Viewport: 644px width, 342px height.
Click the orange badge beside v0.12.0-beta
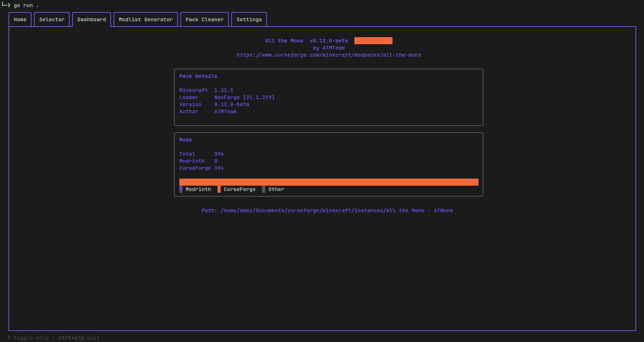tap(373, 41)
